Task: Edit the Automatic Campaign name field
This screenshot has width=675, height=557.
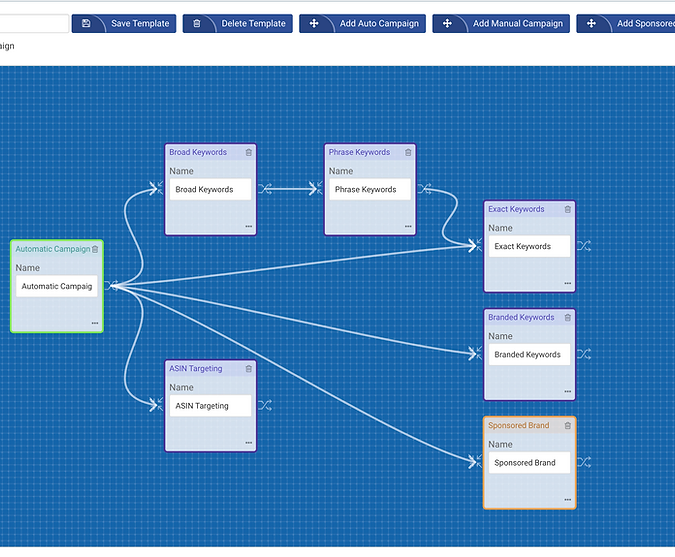Action: (57, 286)
